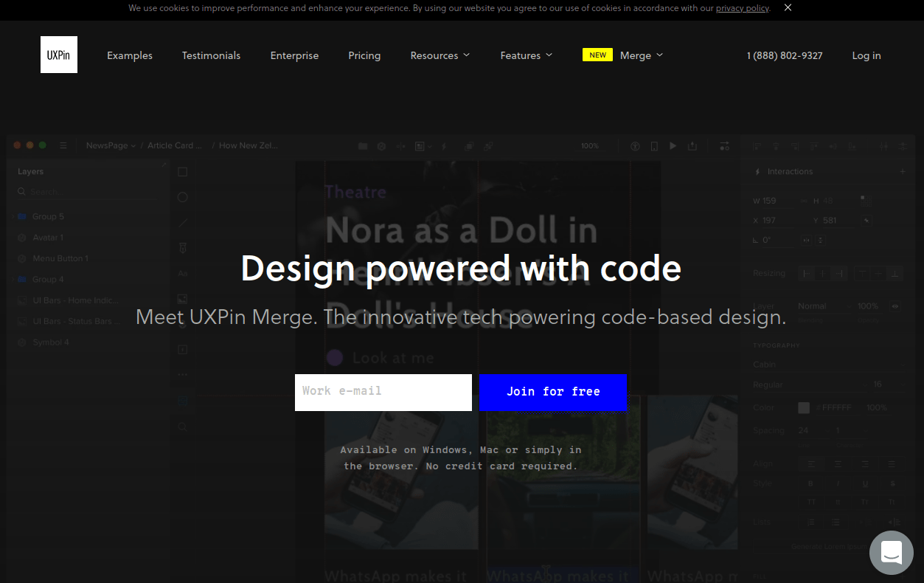This screenshot has height=583, width=924.
Task: Select the Symbol 4 layer
Action: tap(51, 342)
